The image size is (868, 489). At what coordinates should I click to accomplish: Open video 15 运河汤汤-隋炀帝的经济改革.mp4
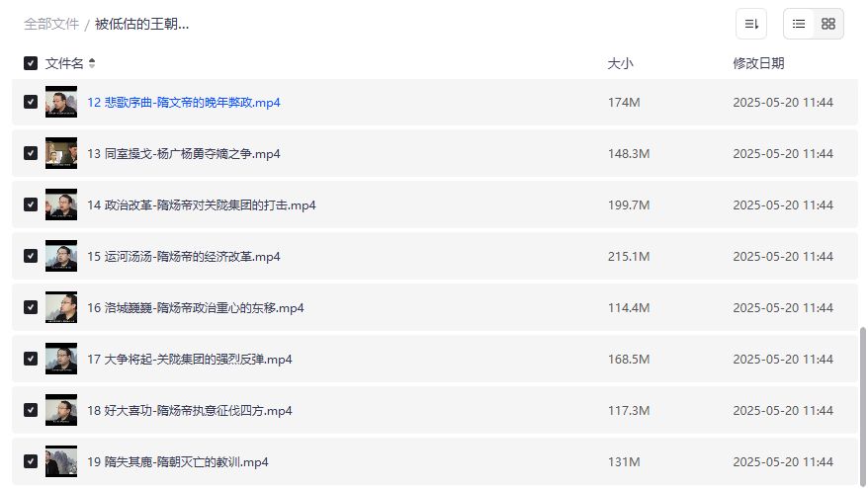point(183,257)
